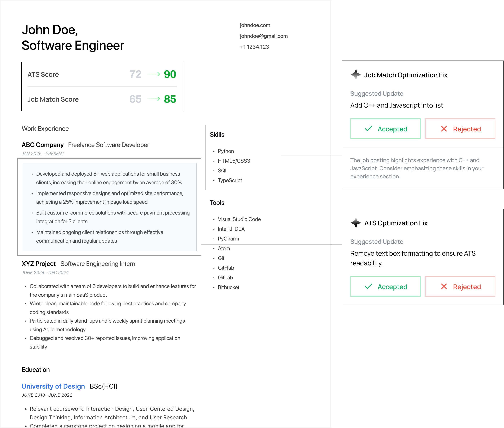Click the phone number +1 1234 123
Screen dimensions: 504x428
pyautogui.click(x=254, y=47)
